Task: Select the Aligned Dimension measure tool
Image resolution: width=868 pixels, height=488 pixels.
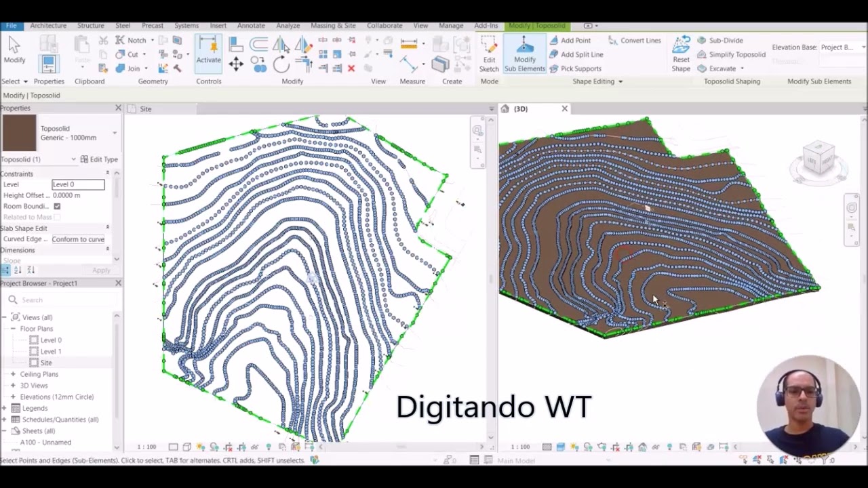Action: [409, 44]
